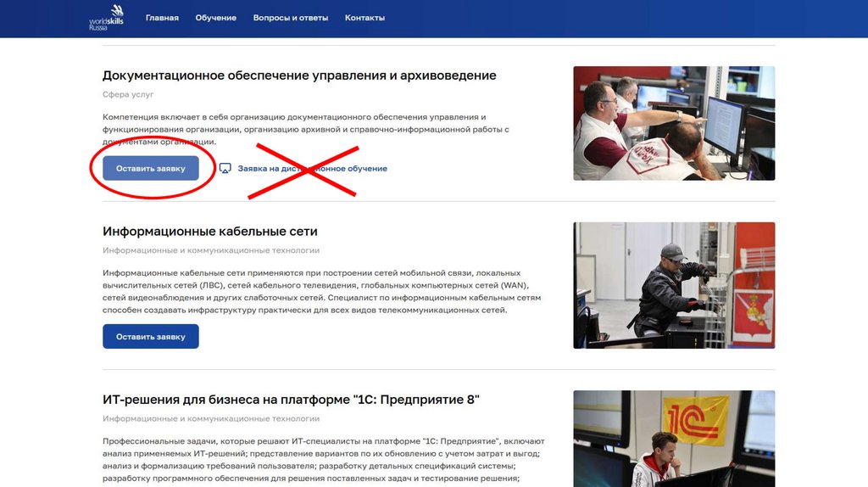
Task: Click Оставить заявку under cable networks course
Action: tap(151, 336)
